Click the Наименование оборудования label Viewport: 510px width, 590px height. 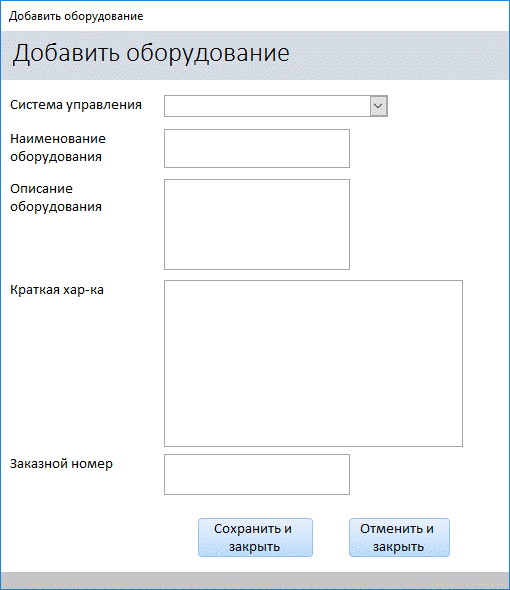pyautogui.click(x=58, y=148)
